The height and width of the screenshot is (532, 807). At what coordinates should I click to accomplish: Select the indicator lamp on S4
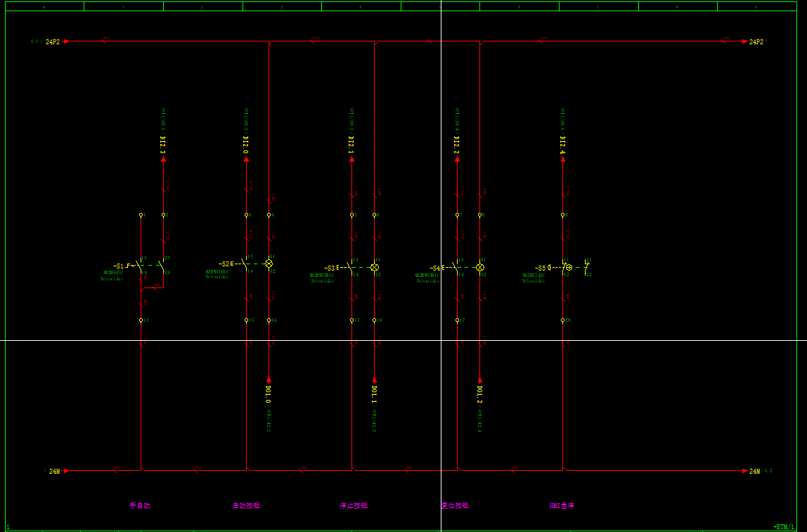click(x=480, y=268)
